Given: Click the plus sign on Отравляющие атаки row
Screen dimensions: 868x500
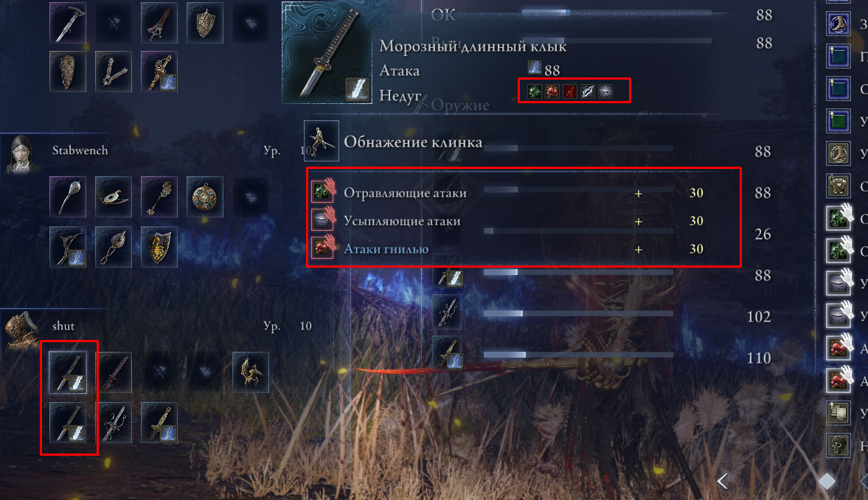Looking at the screenshot, I should 638,193.
